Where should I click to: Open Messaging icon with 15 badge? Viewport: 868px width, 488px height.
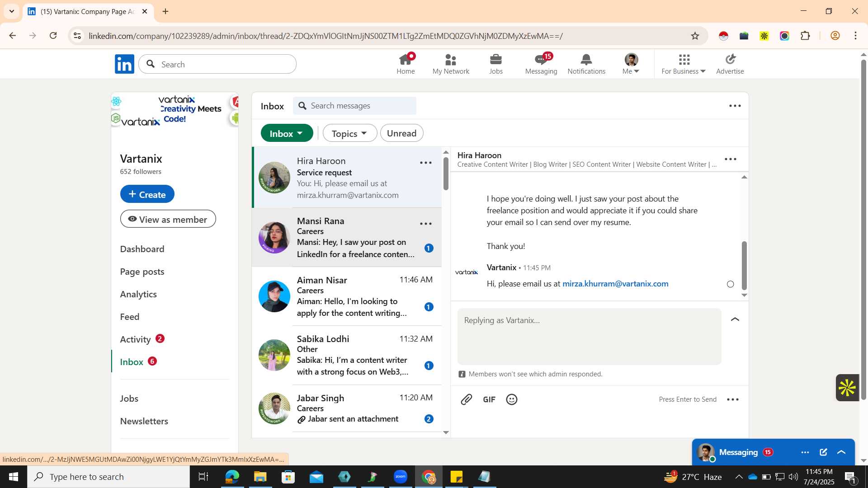click(x=541, y=64)
